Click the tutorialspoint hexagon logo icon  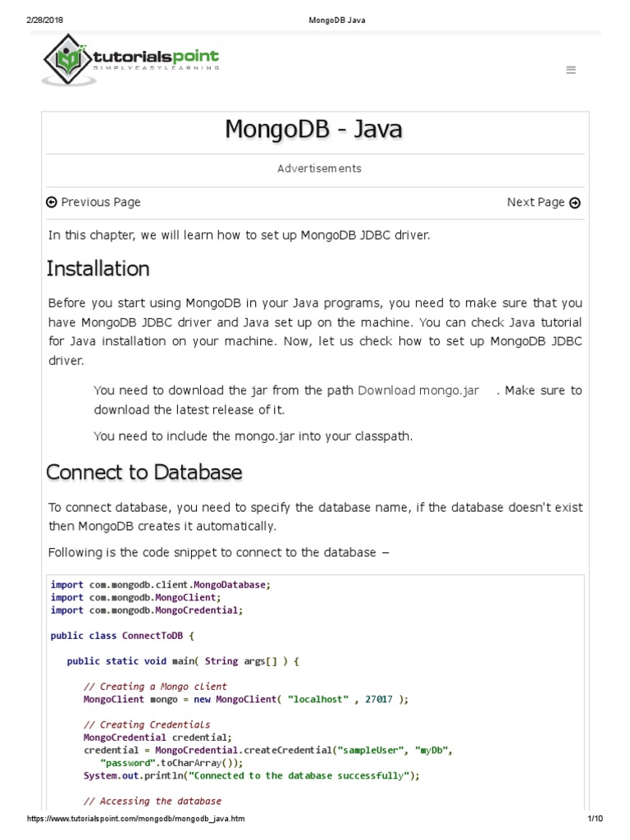click(x=70, y=57)
